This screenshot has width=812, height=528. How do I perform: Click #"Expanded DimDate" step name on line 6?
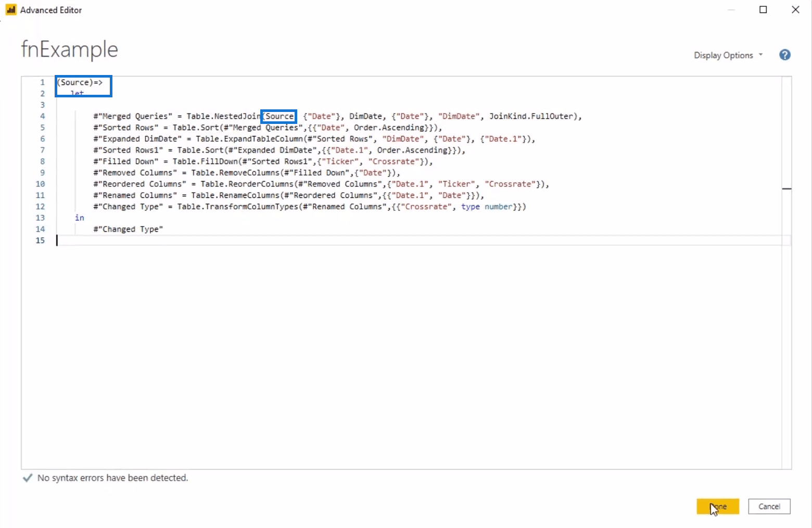[x=137, y=139]
